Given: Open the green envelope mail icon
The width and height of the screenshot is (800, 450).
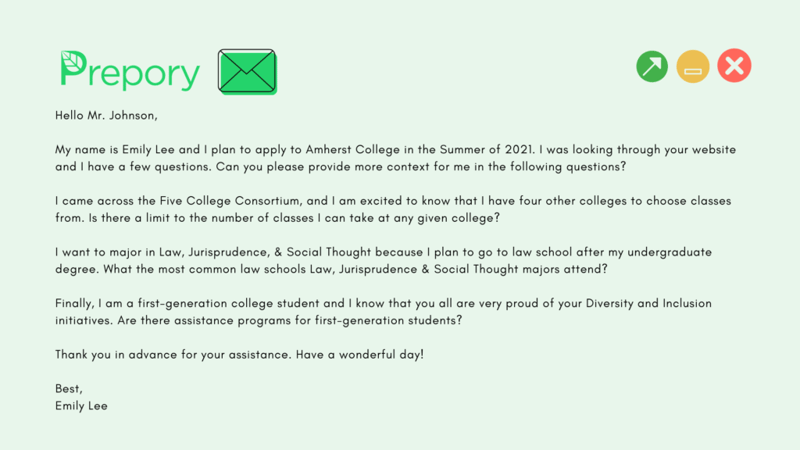Looking at the screenshot, I should [247, 72].
